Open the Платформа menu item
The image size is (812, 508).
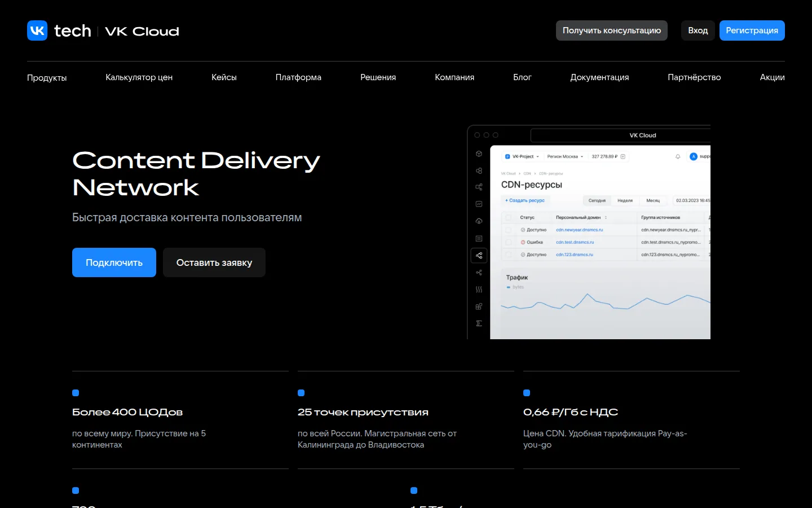click(x=298, y=77)
